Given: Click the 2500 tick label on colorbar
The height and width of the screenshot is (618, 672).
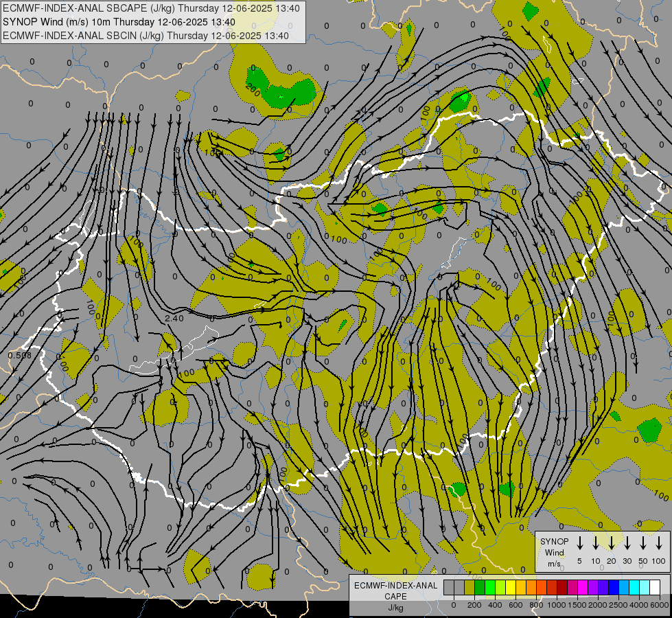Looking at the screenshot, I should [618, 605].
